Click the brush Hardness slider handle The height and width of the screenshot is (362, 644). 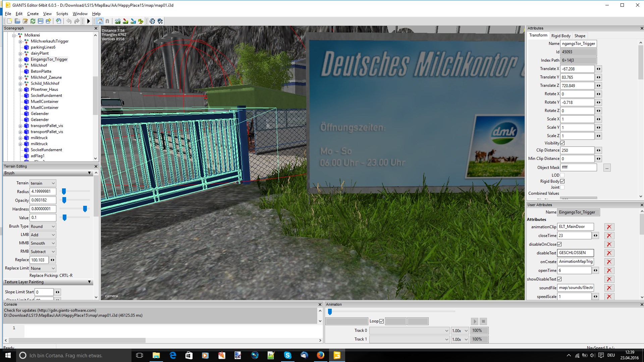point(85,209)
